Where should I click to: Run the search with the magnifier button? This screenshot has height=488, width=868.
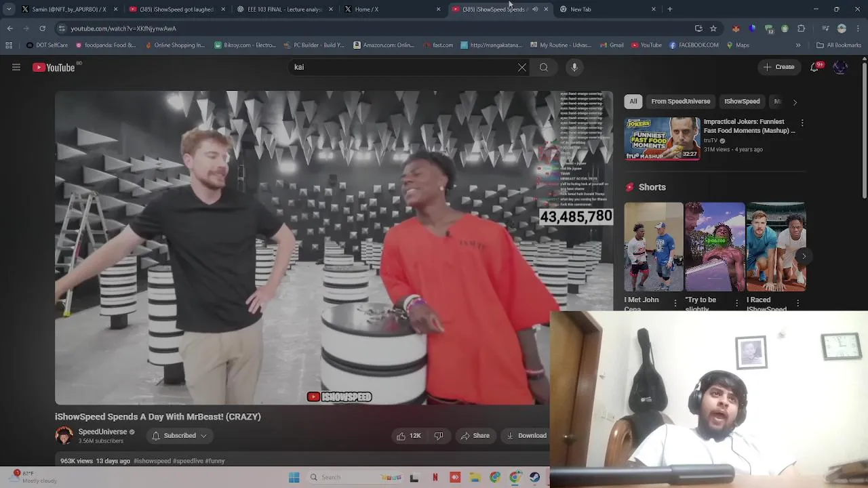(x=544, y=67)
